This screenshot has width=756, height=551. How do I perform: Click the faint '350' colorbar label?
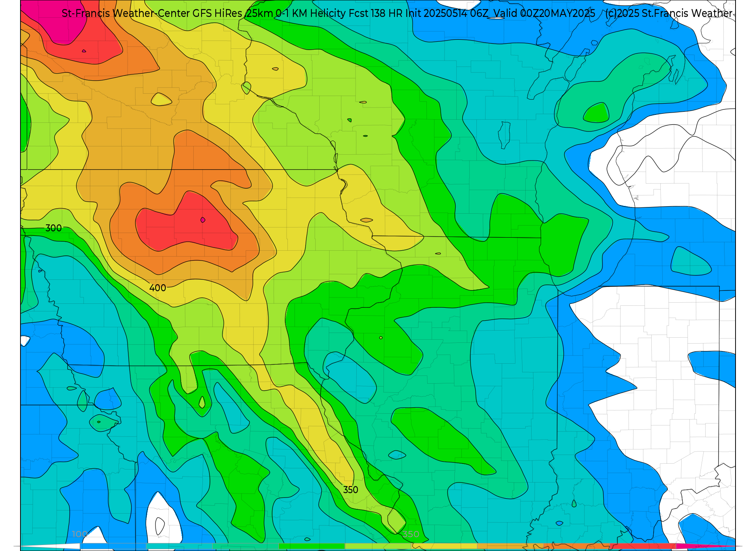tap(411, 534)
